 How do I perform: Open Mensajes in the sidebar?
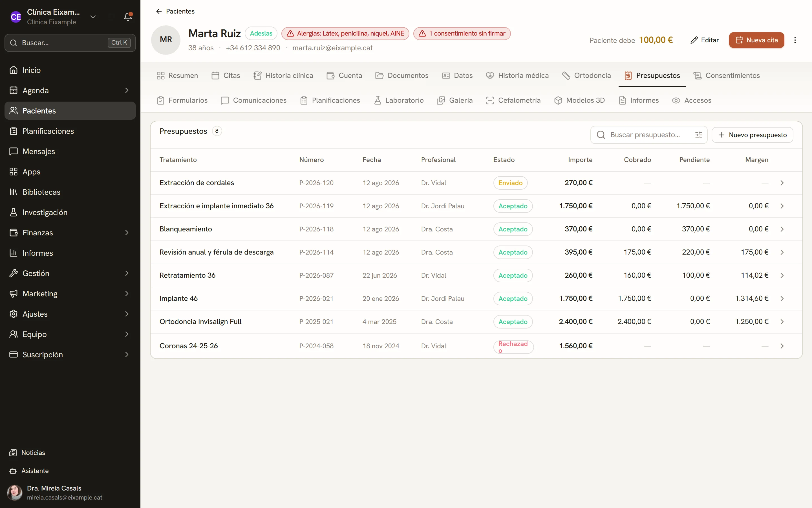click(70, 151)
